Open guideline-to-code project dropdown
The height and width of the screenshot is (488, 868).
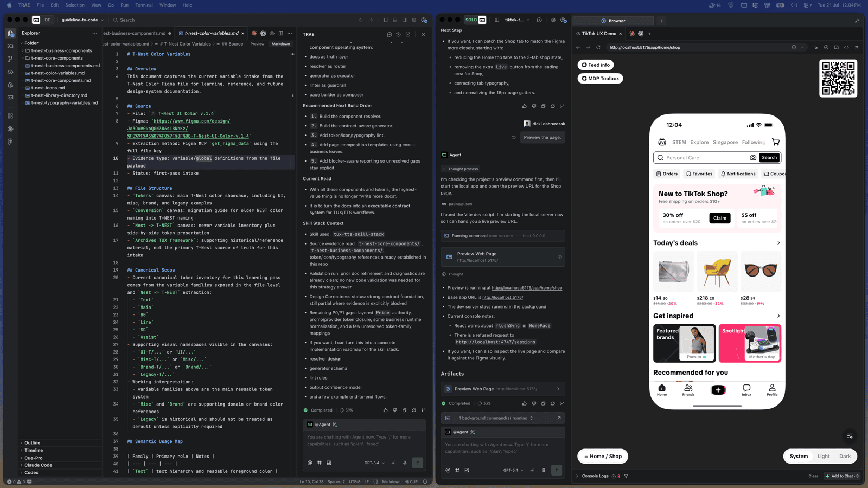[x=82, y=20]
